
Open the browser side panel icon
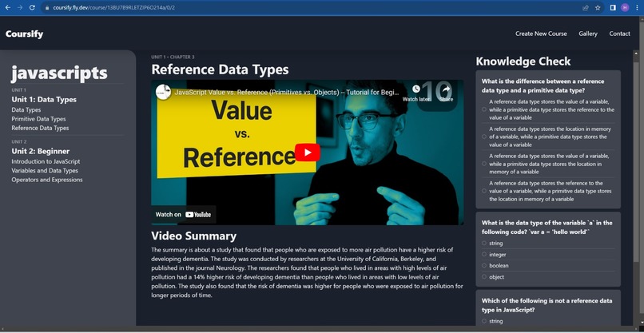pos(613,8)
